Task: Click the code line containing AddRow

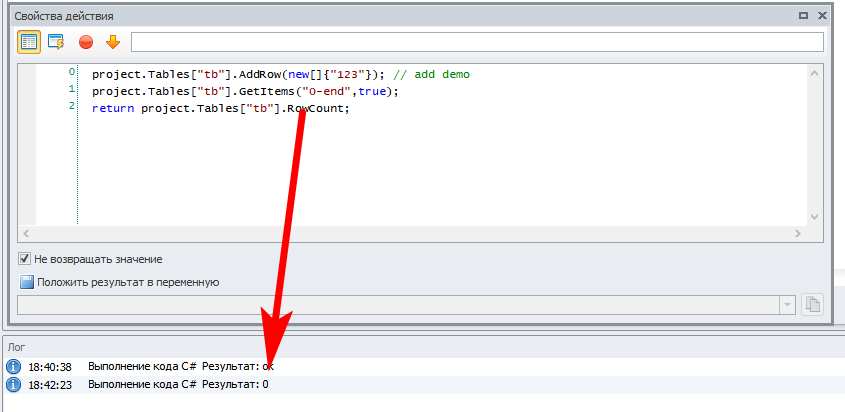Action: [x=281, y=74]
